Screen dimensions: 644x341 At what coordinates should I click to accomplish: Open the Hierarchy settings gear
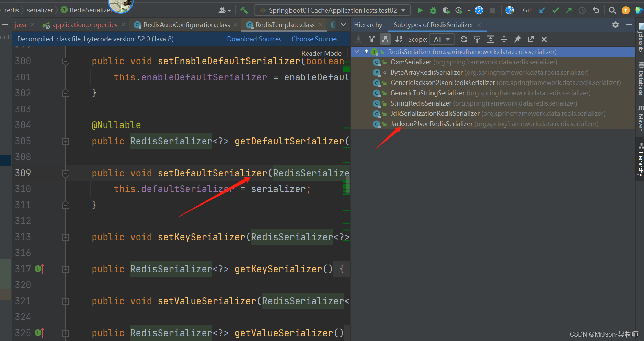pyautogui.click(x=616, y=25)
